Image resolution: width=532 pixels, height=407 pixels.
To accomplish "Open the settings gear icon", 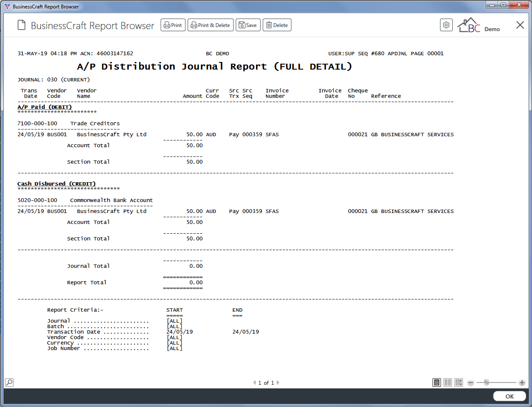I will 446,25.
